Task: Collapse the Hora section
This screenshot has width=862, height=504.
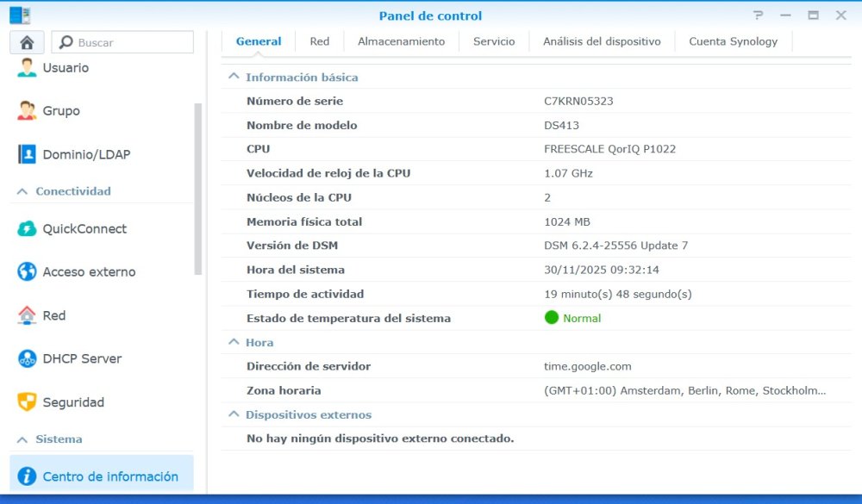Action: 234,342
